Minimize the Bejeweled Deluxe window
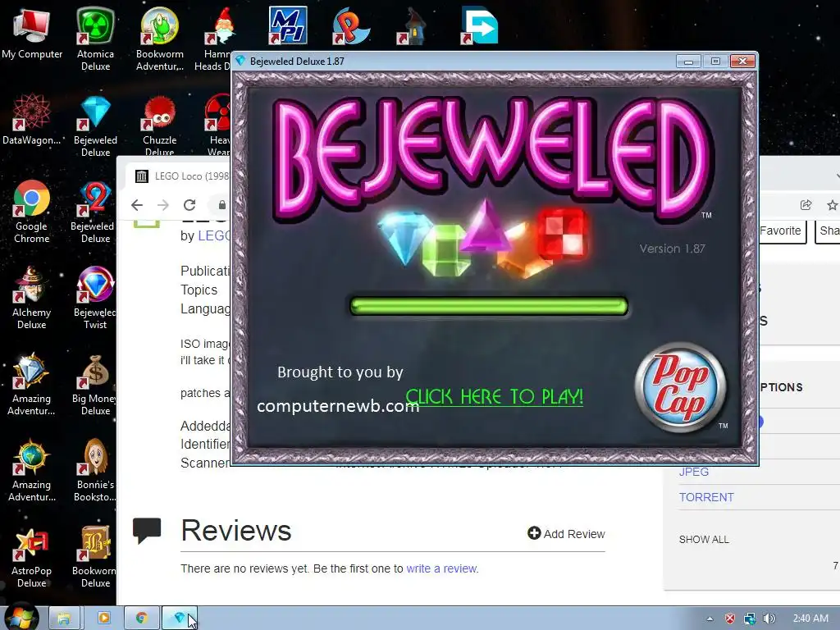This screenshot has width=840, height=630. coord(688,62)
